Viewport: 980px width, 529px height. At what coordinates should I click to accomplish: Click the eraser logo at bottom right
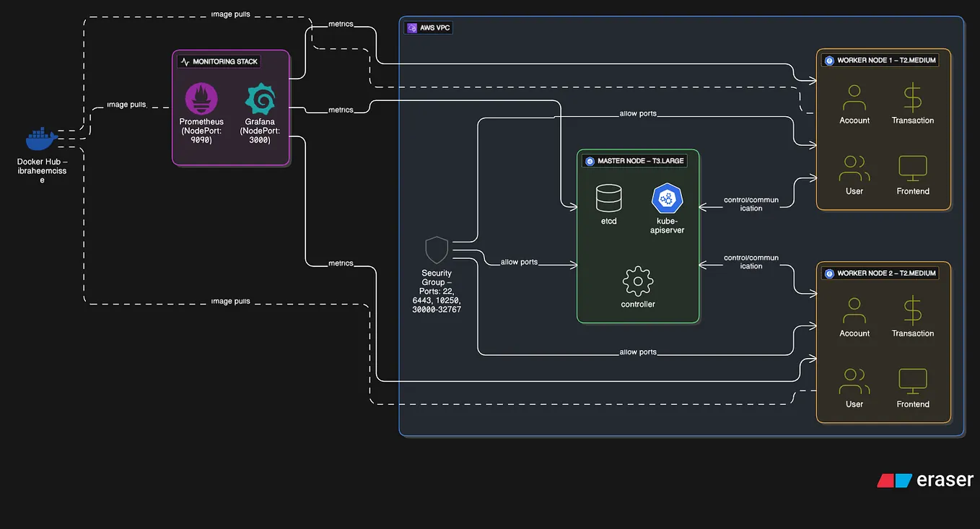[926, 479]
